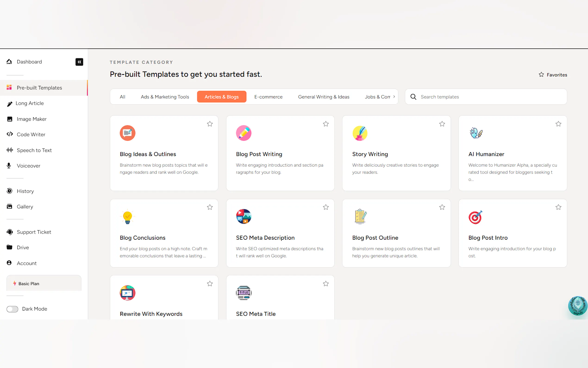
Task: Mark SEO Meta Title as favorite
Action: pos(326,284)
